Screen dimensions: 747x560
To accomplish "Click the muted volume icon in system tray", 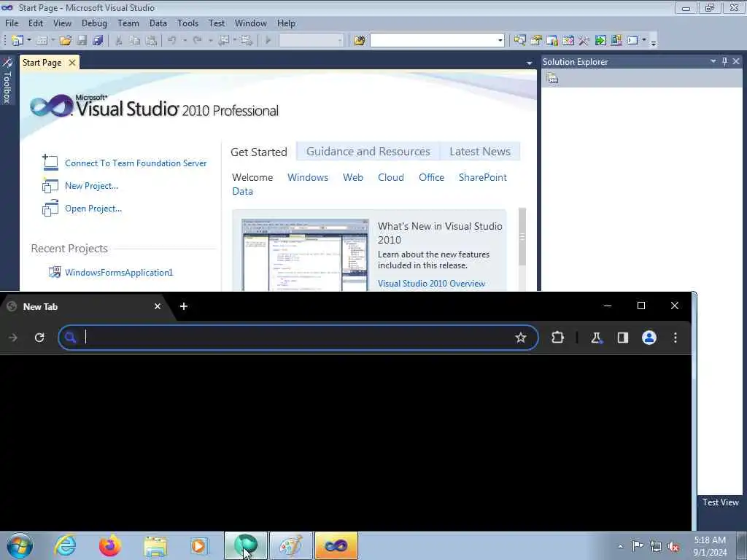I will click(673, 547).
